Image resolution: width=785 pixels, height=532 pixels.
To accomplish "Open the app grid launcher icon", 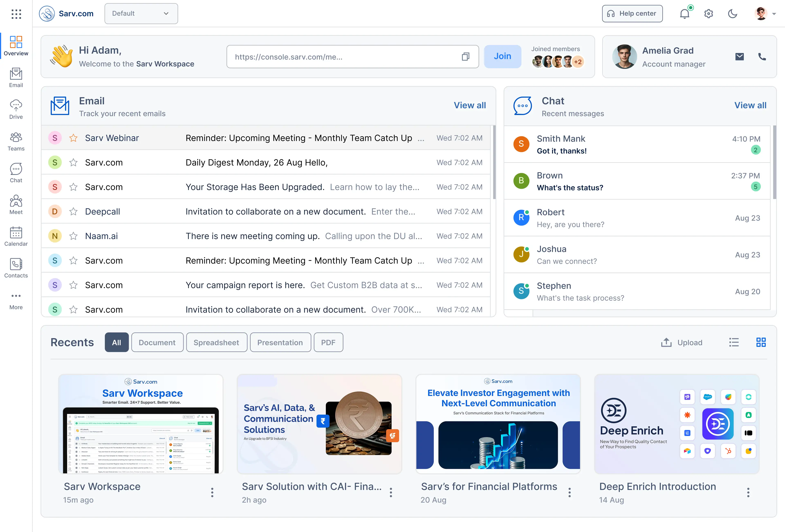I will (x=16, y=14).
